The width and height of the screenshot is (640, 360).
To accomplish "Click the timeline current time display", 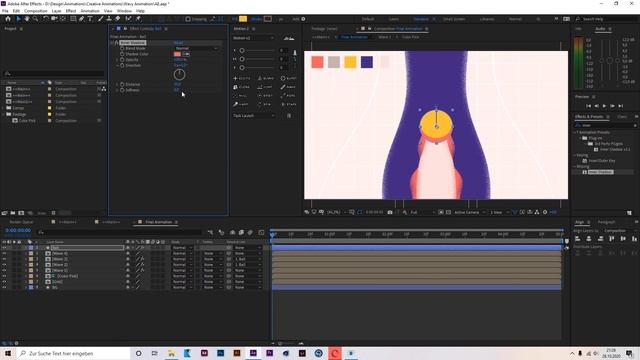I will pos(18,231).
